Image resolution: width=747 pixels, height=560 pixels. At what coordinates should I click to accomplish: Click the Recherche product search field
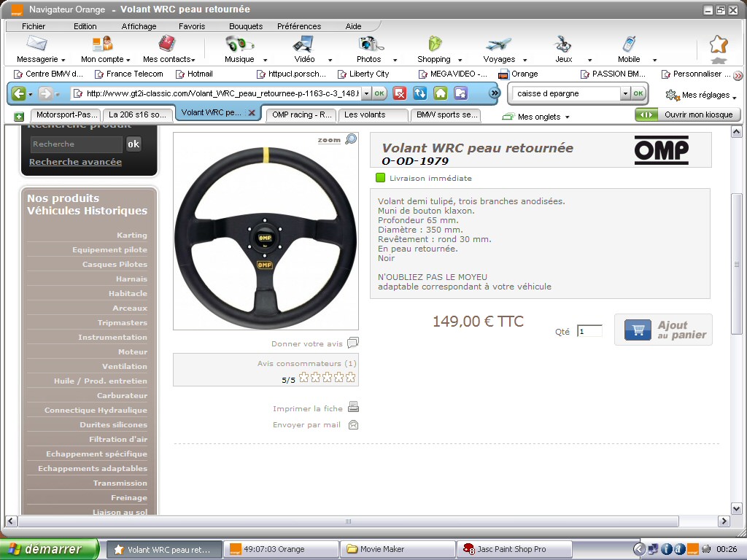[76, 144]
